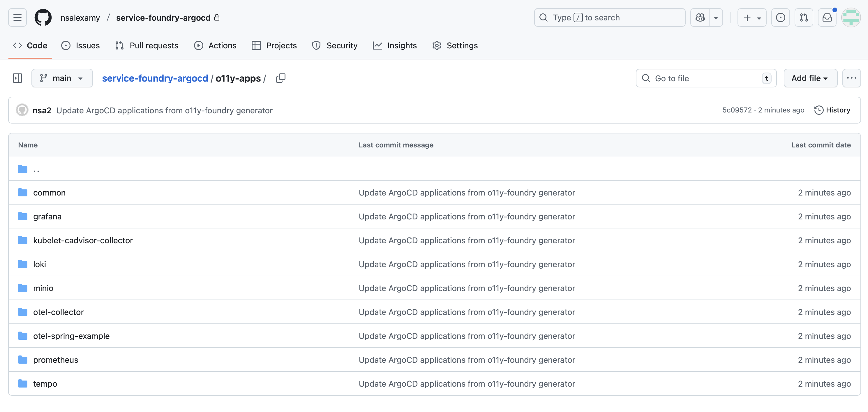The height and width of the screenshot is (412, 868).
Task: Open commit message in the minio row
Action: (467, 288)
